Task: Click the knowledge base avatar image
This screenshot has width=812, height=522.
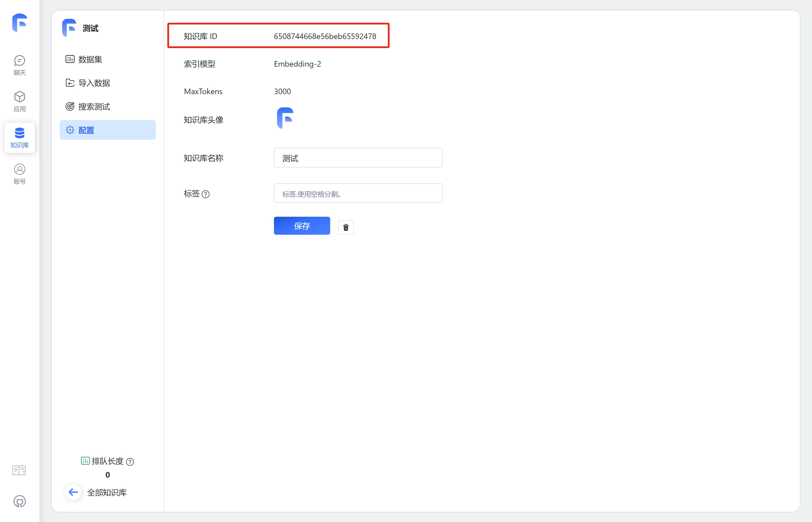Action: point(285,118)
